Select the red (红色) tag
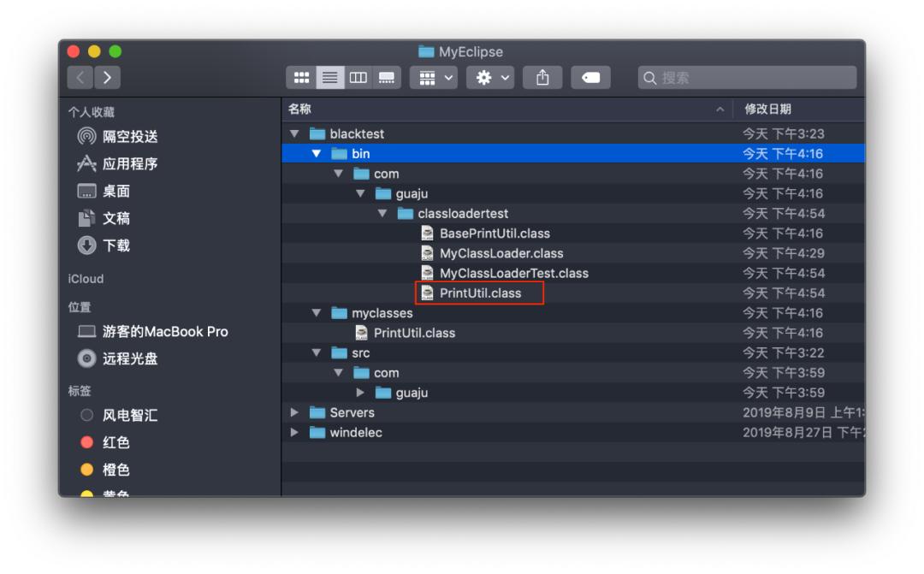924x574 pixels. (105, 442)
